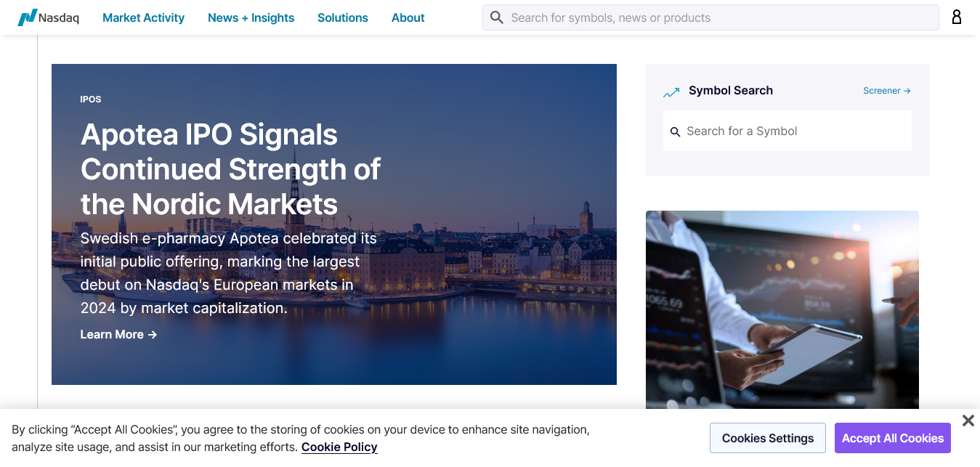The image size is (980, 467).
Task: Focus the Search for a Symbol field
Action: coord(787,131)
